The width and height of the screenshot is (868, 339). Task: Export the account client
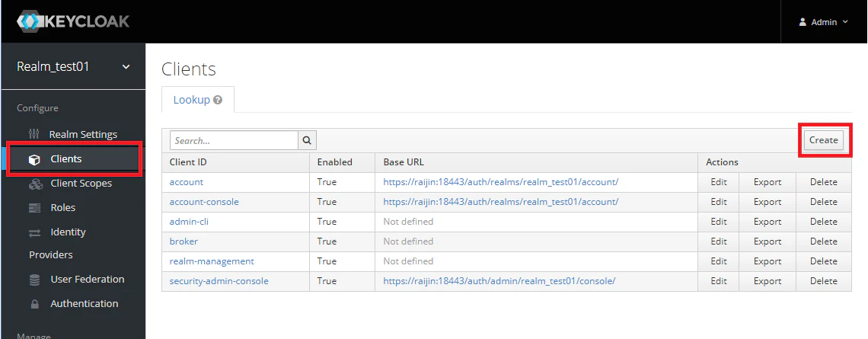767,181
